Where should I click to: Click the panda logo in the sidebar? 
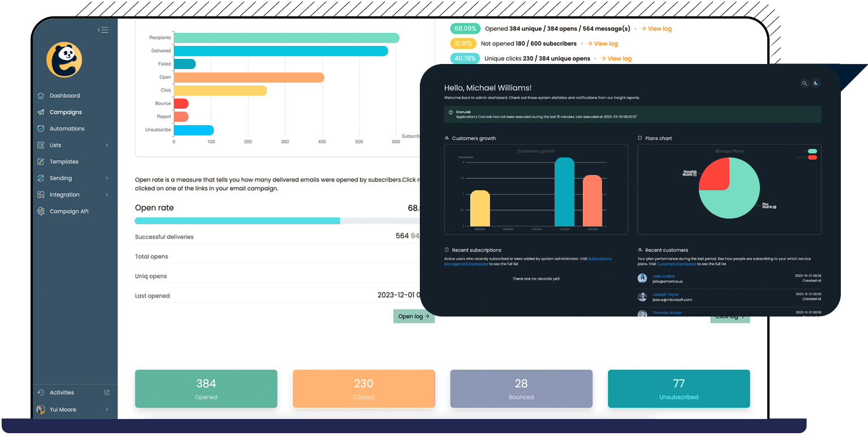(64, 59)
